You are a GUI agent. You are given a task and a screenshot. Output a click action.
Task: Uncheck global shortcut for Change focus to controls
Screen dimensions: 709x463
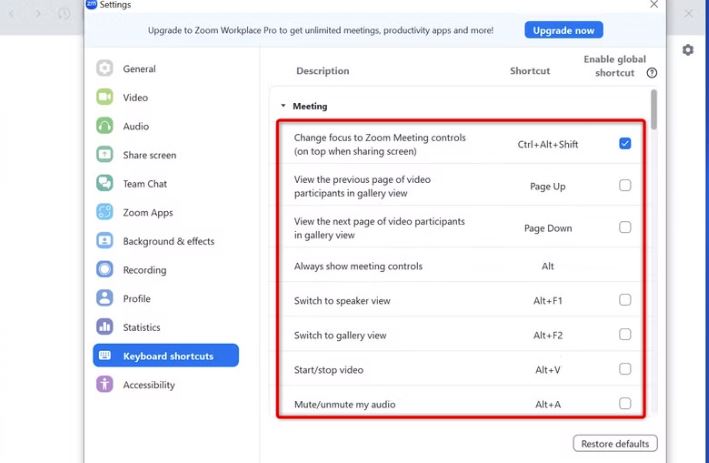coord(625,144)
